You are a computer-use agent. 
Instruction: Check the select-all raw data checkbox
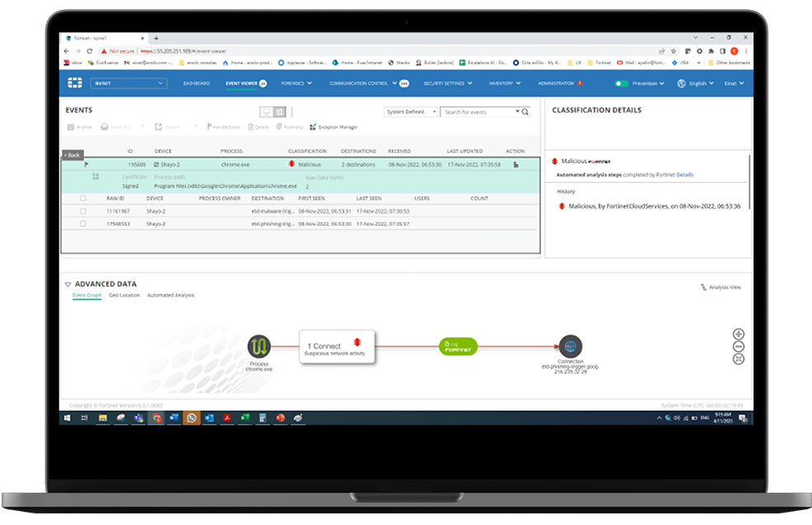(83, 198)
